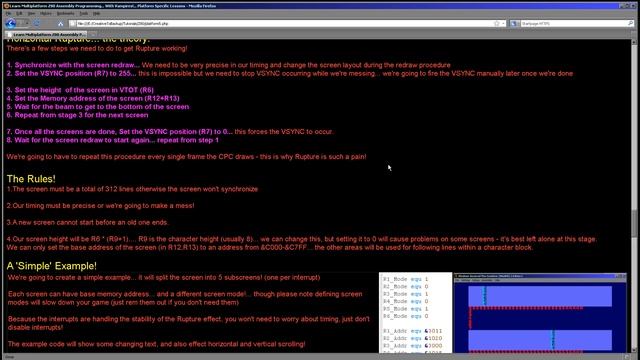Click "2. Set the VSYNC position (R7) to 255..."
640x360 pixels.
click(71, 73)
